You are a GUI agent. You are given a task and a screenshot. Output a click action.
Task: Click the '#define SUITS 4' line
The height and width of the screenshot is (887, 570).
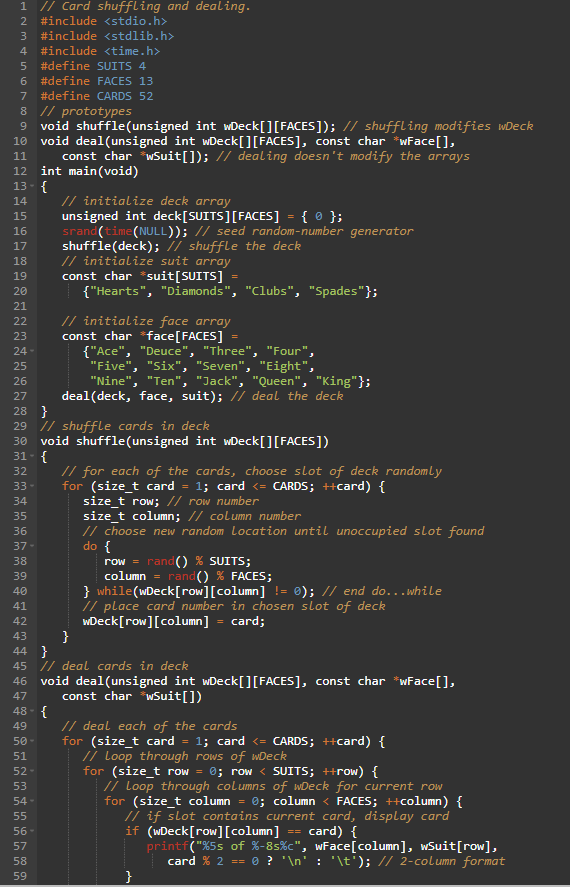(x=93, y=66)
